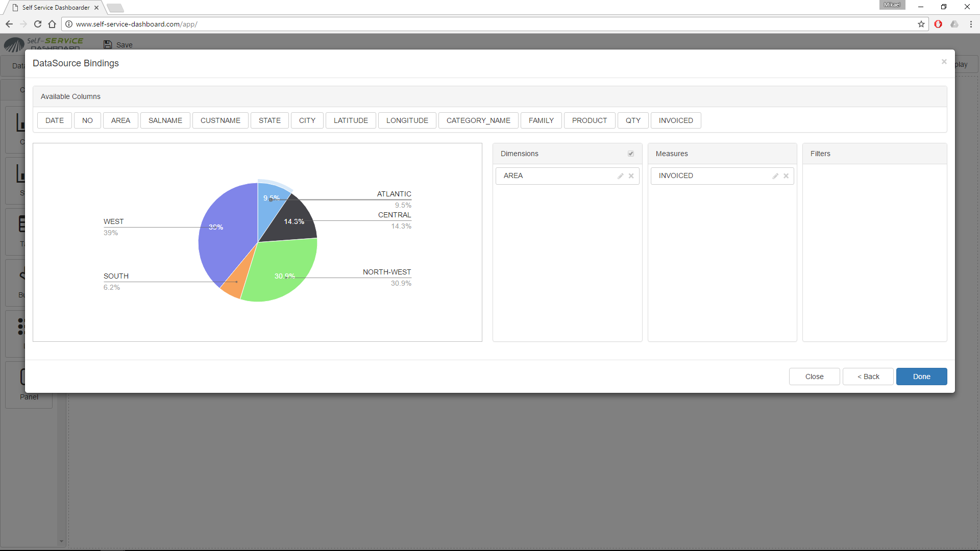The image size is (980, 551).
Task: Click the LONGITUDE available column icon
Action: pos(407,120)
